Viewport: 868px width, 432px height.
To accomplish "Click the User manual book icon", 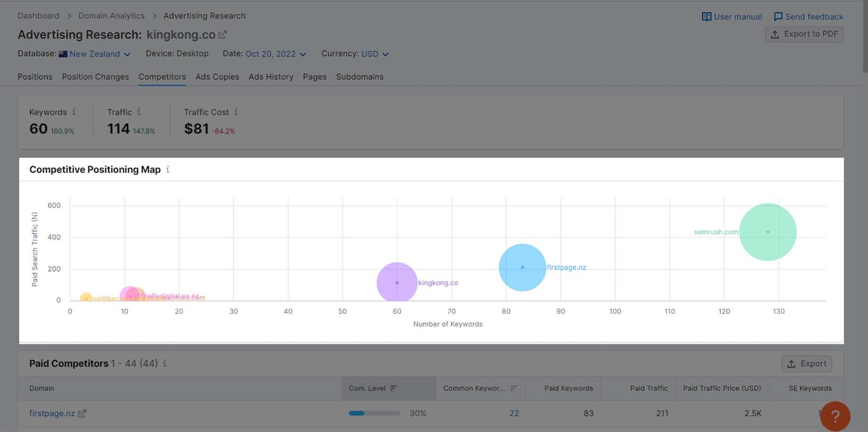I will 706,17.
